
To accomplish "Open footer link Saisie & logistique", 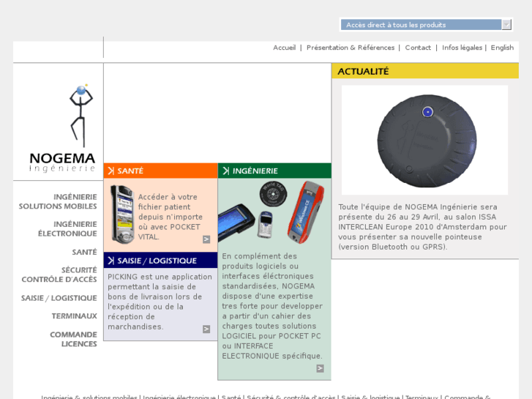I will 370,397.
